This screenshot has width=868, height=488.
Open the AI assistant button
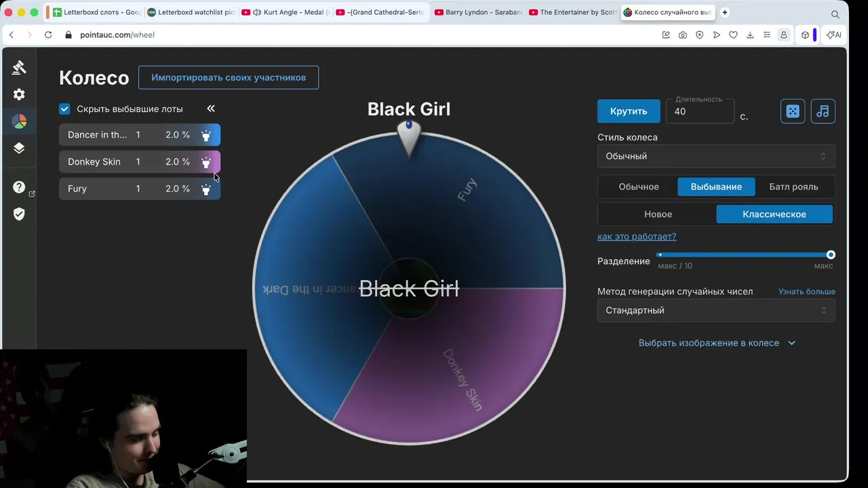point(834,35)
